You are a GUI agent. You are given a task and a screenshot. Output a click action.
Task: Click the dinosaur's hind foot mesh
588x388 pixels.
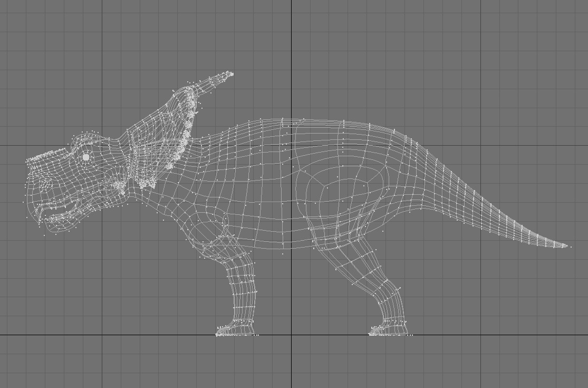[x=389, y=329]
